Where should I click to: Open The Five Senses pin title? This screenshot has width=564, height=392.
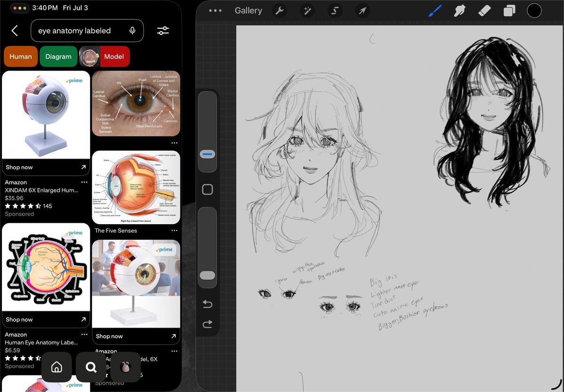[x=116, y=231]
